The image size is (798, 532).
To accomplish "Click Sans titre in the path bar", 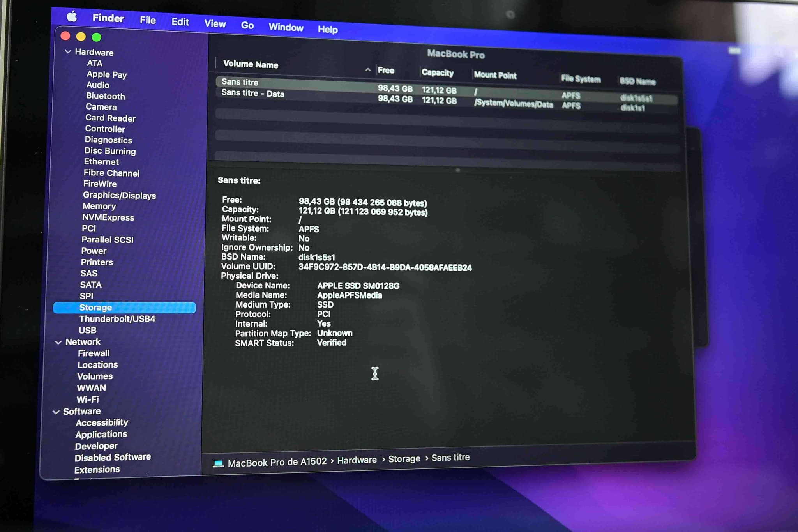I will point(450,457).
